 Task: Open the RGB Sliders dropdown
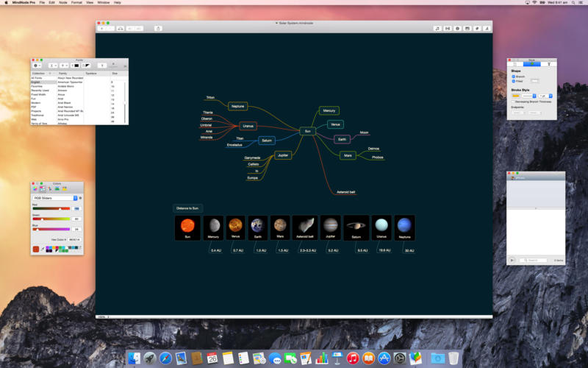[x=55, y=198]
